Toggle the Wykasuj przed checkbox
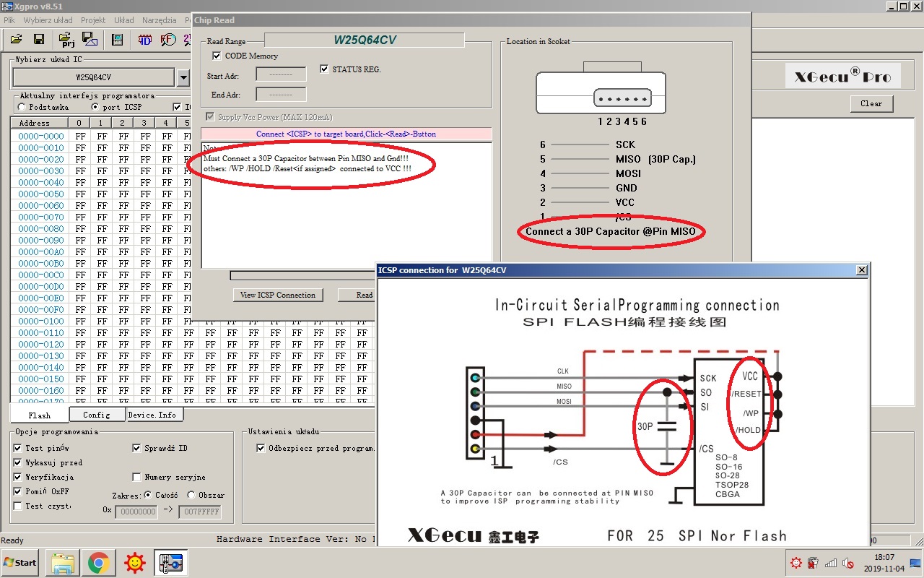The width and height of the screenshot is (924, 578). click(18, 462)
